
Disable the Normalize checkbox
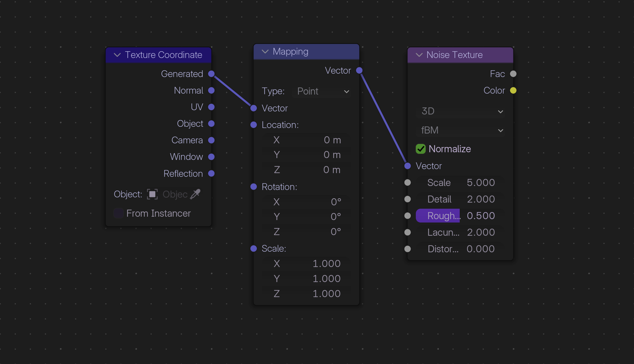(x=421, y=149)
